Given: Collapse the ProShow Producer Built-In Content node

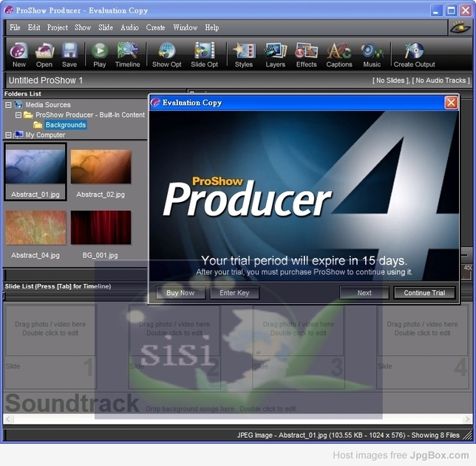Looking at the screenshot, I should tap(18, 115).
